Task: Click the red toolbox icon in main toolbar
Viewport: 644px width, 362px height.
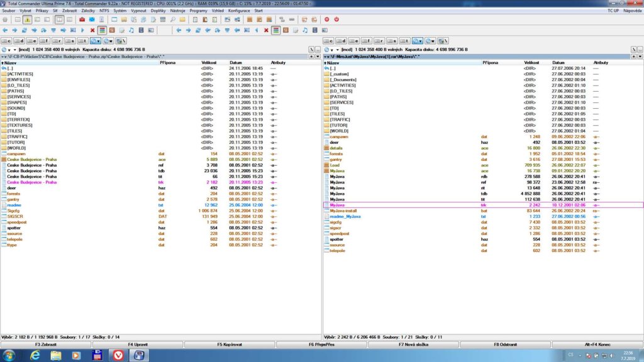Action: click(x=82, y=19)
